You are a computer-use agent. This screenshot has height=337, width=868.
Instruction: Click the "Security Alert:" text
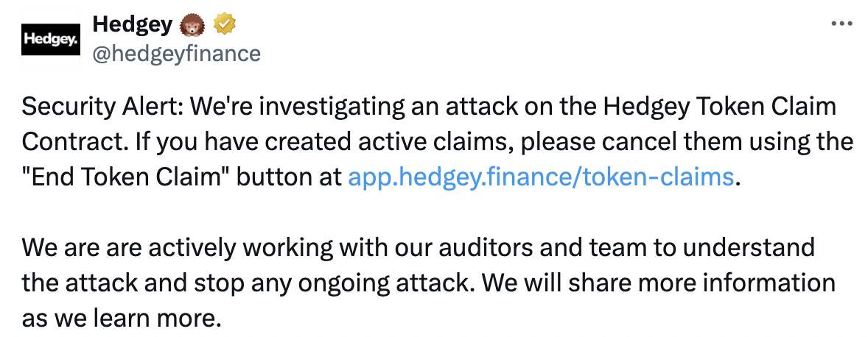(x=103, y=107)
